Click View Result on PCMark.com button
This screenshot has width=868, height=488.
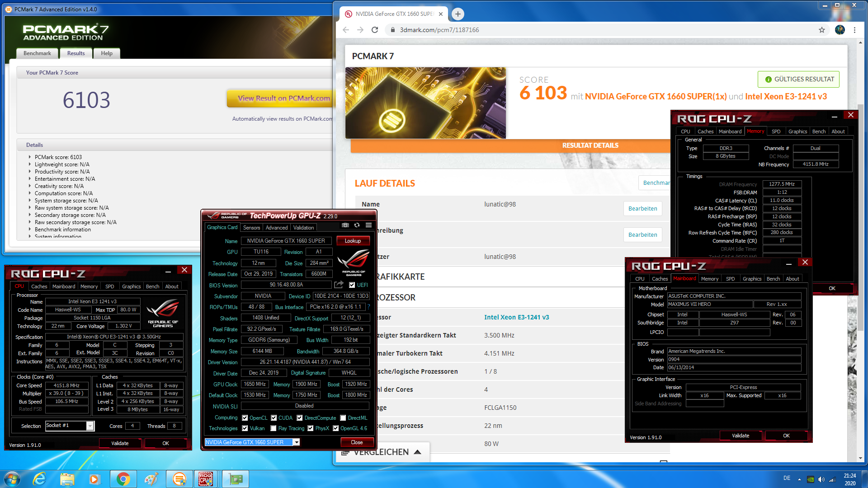tap(279, 98)
